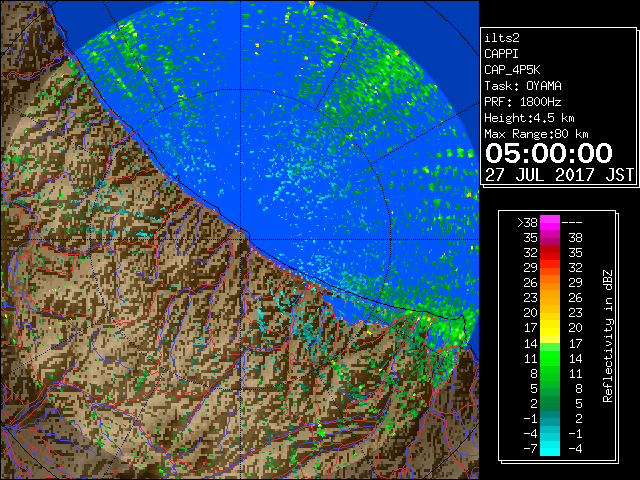The width and height of the screenshot is (640, 480).
Task: Click the 'CAPPI' label in info box
Action: pyautogui.click(x=501, y=54)
